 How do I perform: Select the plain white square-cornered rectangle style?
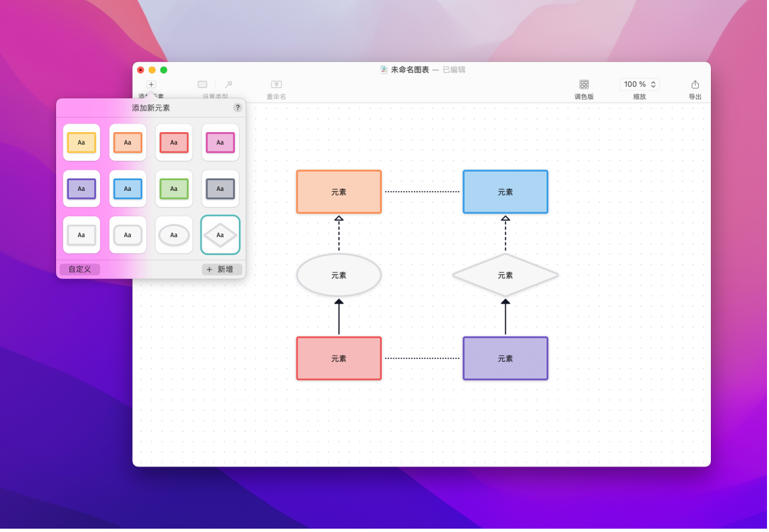coord(81,235)
